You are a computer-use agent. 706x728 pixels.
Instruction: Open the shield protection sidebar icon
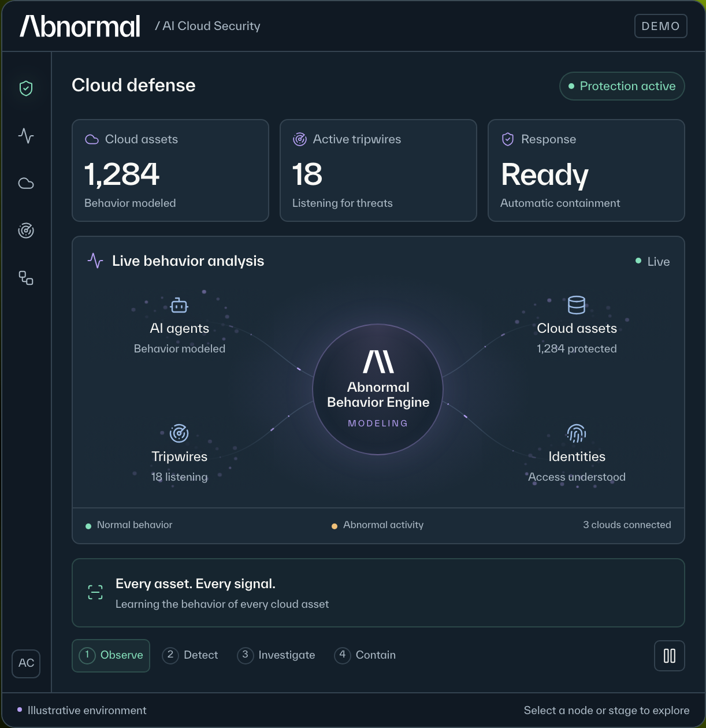(26, 88)
